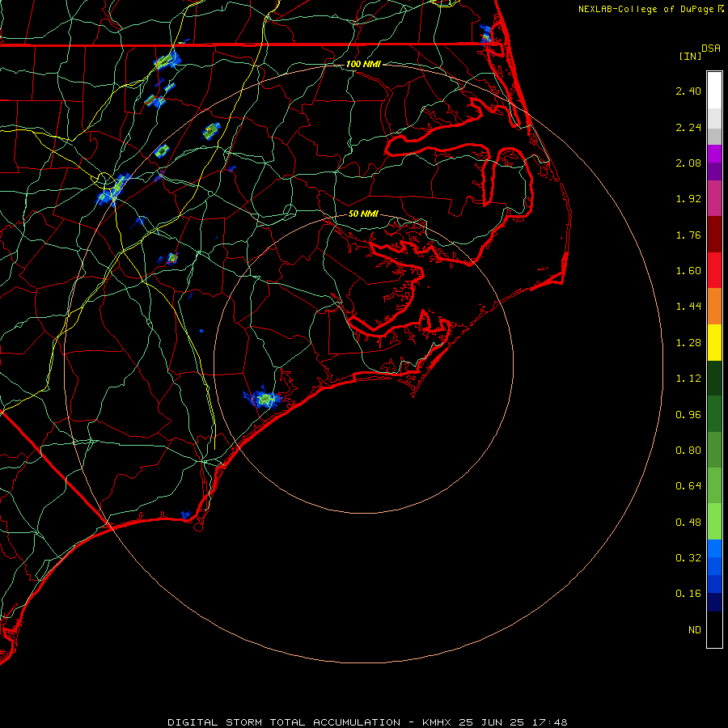
Task: Select the bright magenta legend swatch above 2.08
Action: pyautogui.click(x=714, y=154)
